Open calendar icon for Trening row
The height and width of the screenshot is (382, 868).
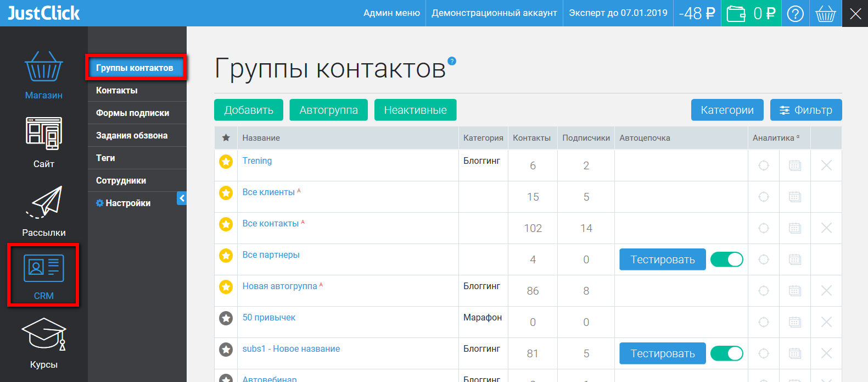coord(795,165)
